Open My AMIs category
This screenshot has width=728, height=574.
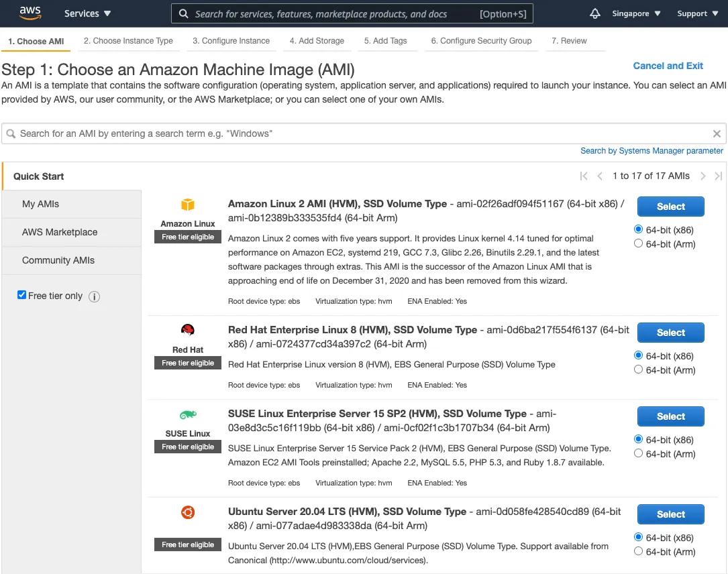72,204
